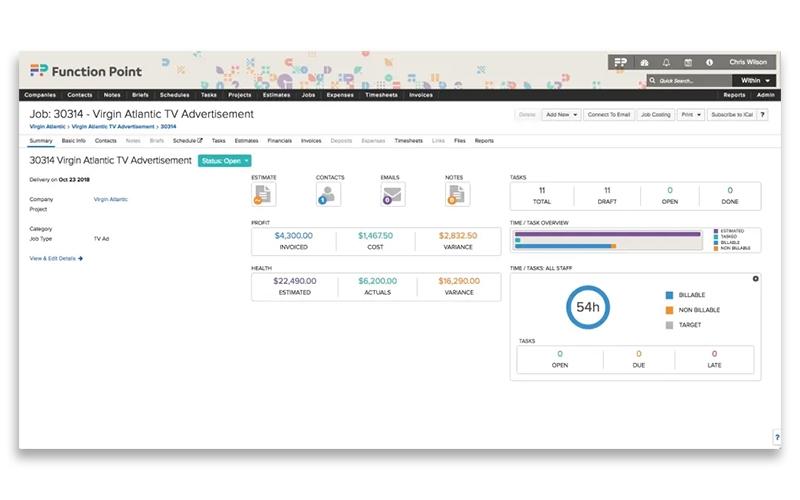The height and width of the screenshot is (500, 800).
Task: Expand the Status: Open dropdown
Action: tap(224, 161)
